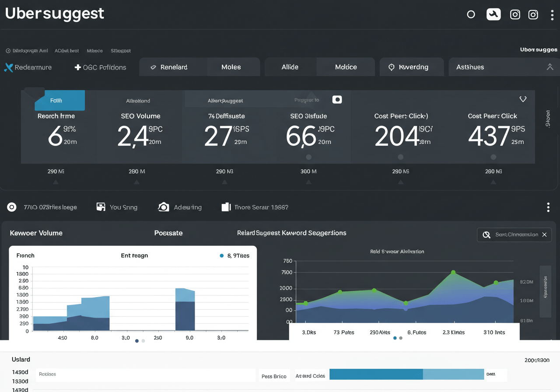Click the light blue progress bar segment
This screenshot has height=392, width=560.
click(x=454, y=374)
